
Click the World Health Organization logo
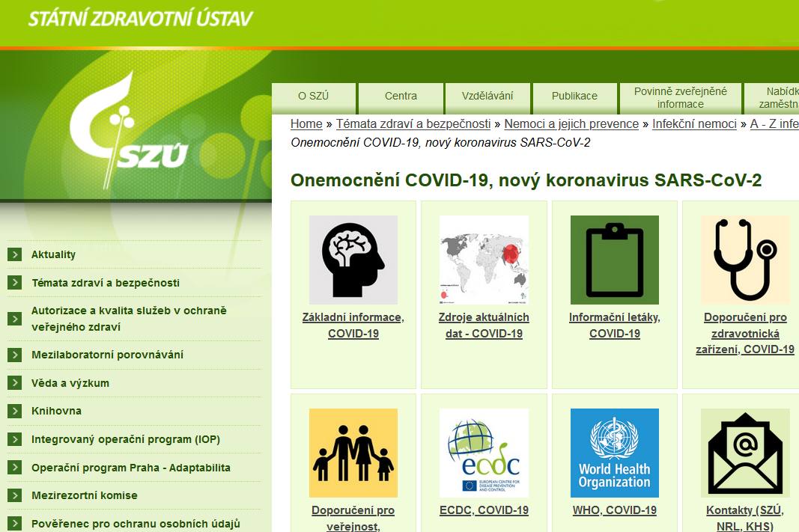(614, 453)
